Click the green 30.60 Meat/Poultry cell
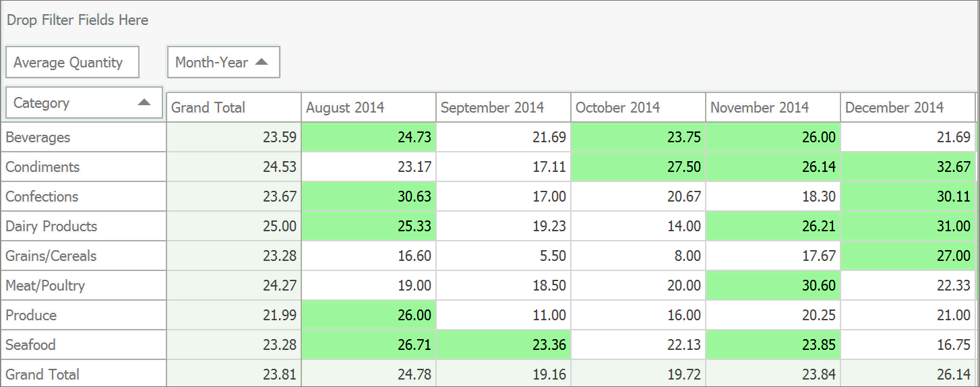980x387 pixels. (x=772, y=285)
